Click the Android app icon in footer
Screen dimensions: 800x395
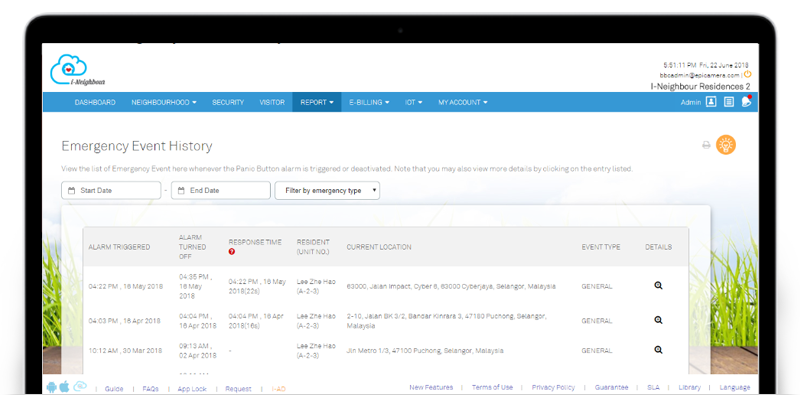[x=52, y=387]
